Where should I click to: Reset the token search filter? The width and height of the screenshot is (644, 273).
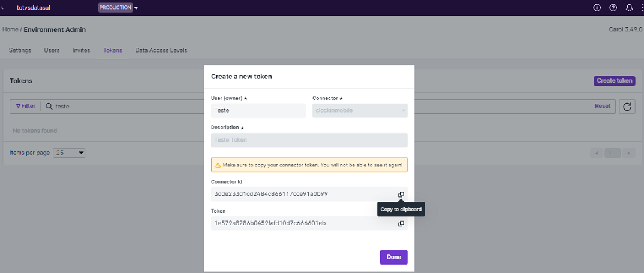click(x=603, y=106)
